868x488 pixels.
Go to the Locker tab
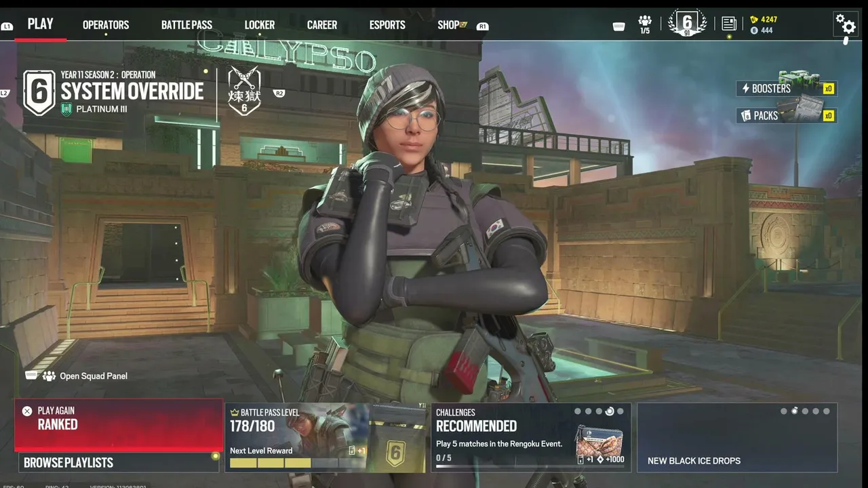click(260, 25)
